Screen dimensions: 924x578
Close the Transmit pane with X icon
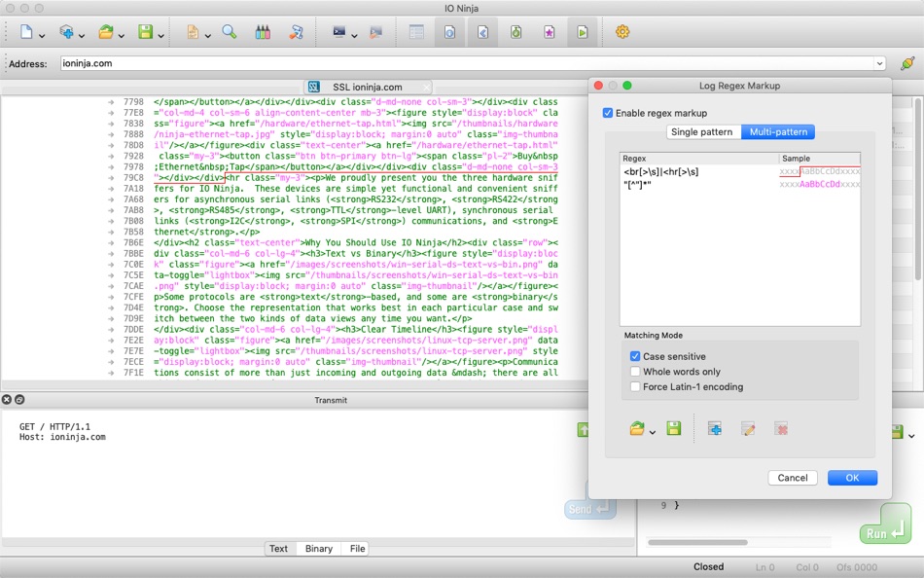click(7, 399)
